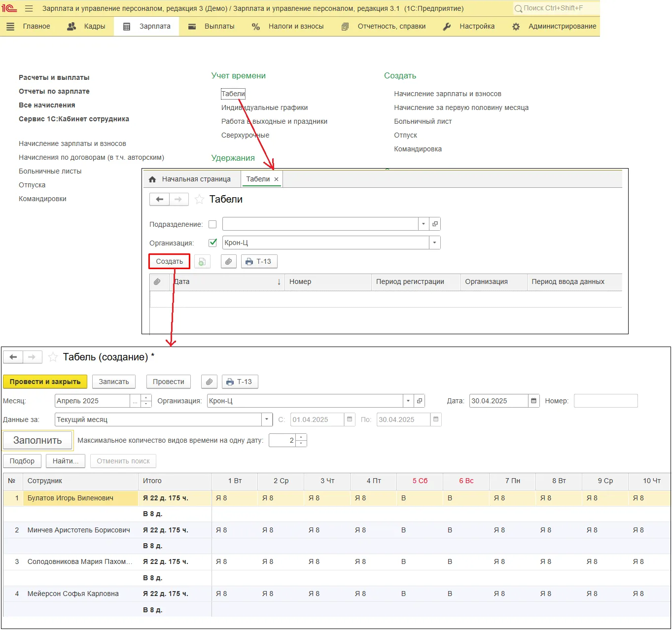Step the Месяц value with its spinner

146,401
